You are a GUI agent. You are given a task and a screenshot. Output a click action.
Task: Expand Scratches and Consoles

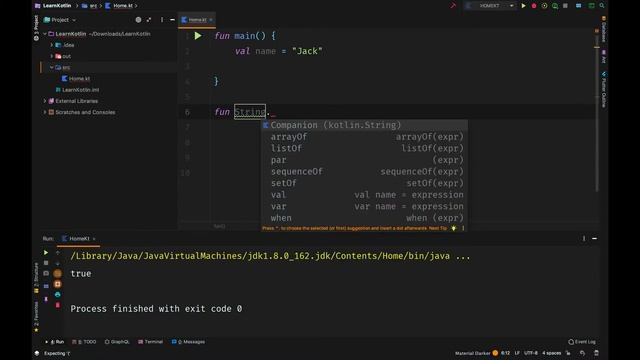(x=45, y=112)
